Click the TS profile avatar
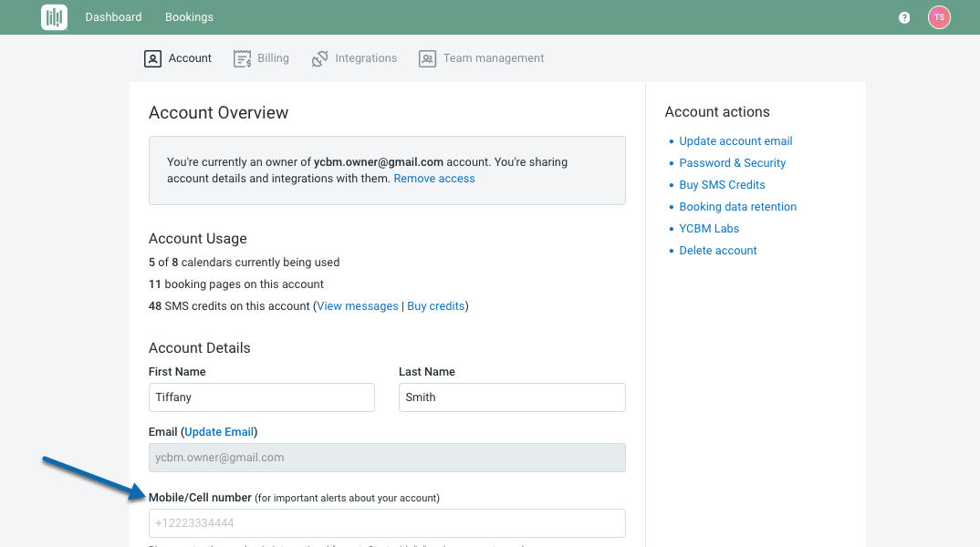This screenshot has height=547, width=980. [939, 16]
